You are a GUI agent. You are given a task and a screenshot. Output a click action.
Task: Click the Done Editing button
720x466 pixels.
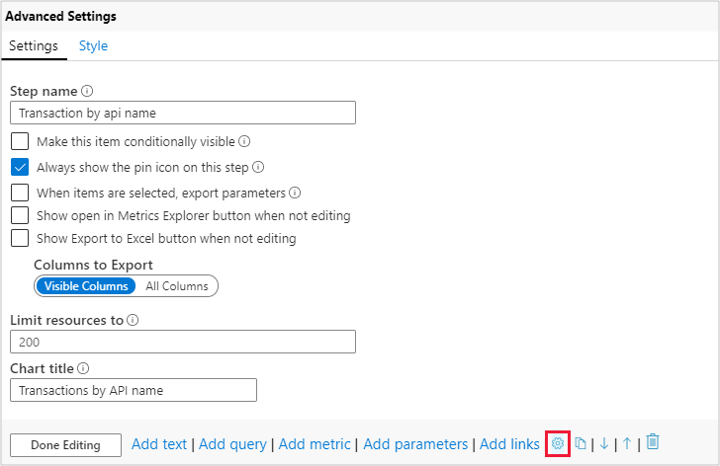point(65,445)
